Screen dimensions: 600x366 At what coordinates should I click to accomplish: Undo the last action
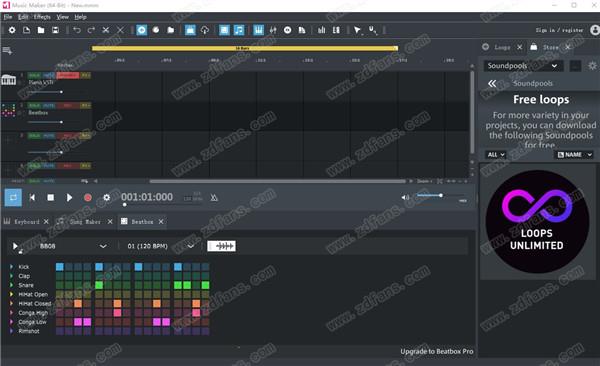coord(77,30)
